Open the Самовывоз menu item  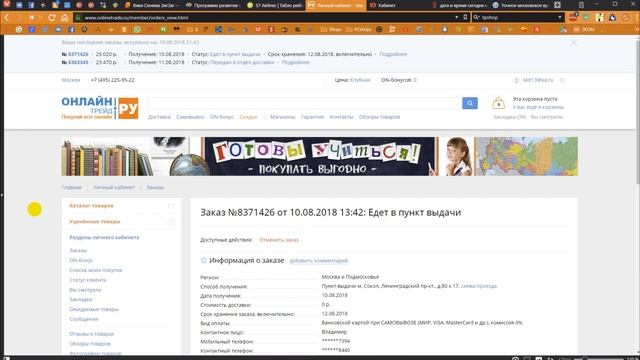pos(190,117)
